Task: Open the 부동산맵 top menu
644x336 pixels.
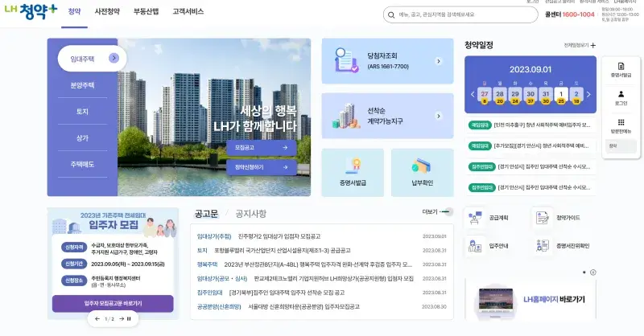Action: point(146,11)
